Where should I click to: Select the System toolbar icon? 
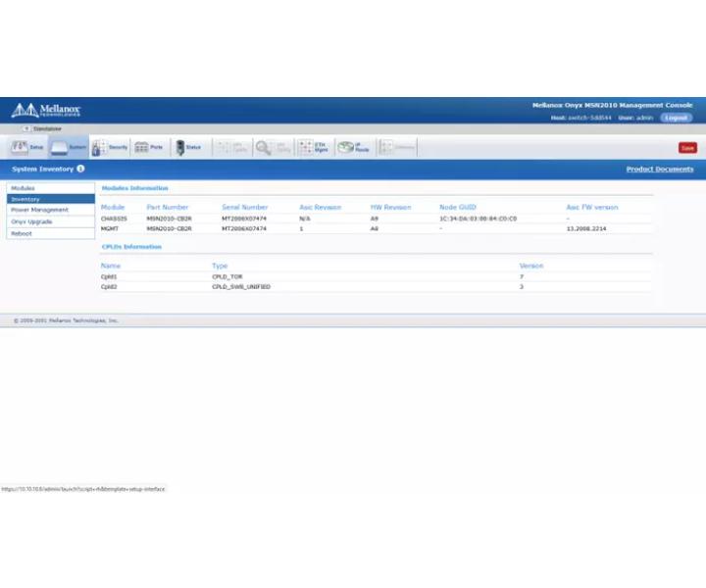(69, 147)
